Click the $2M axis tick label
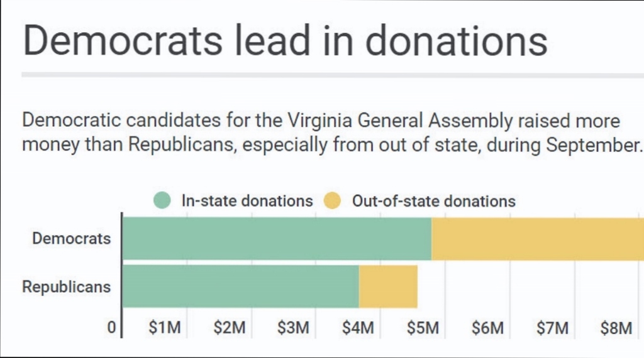 point(229,328)
